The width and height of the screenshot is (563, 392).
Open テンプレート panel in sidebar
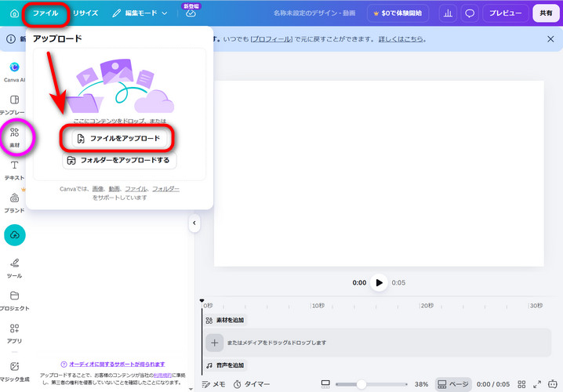tap(13, 105)
